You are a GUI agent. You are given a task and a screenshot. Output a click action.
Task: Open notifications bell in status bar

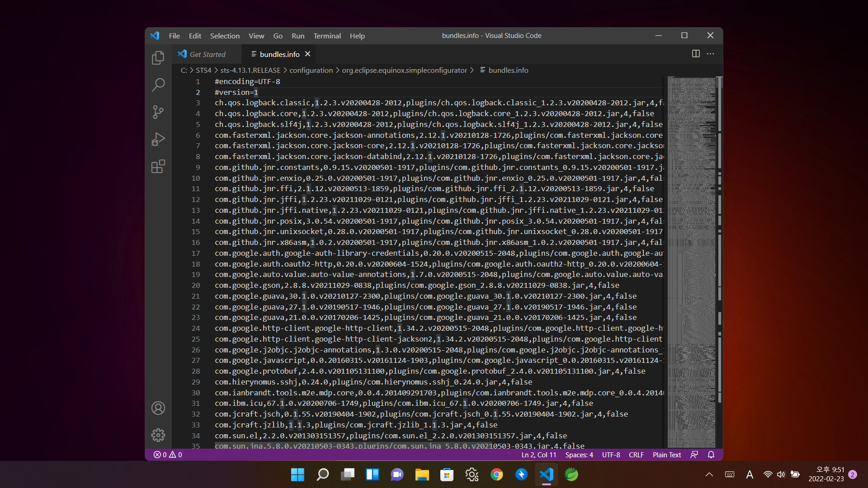coord(711,455)
